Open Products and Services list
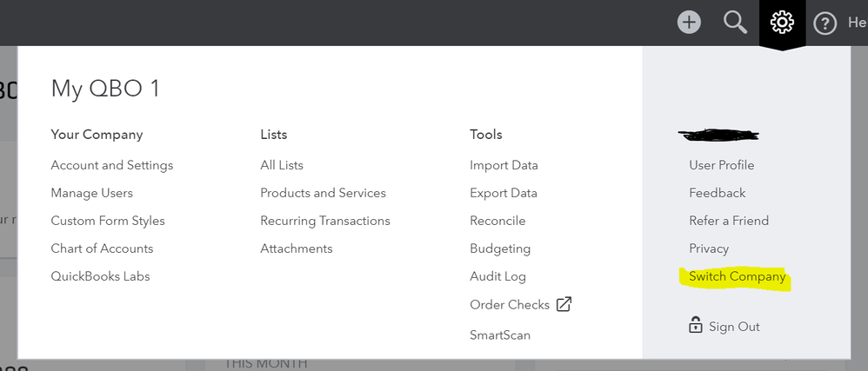 [324, 193]
